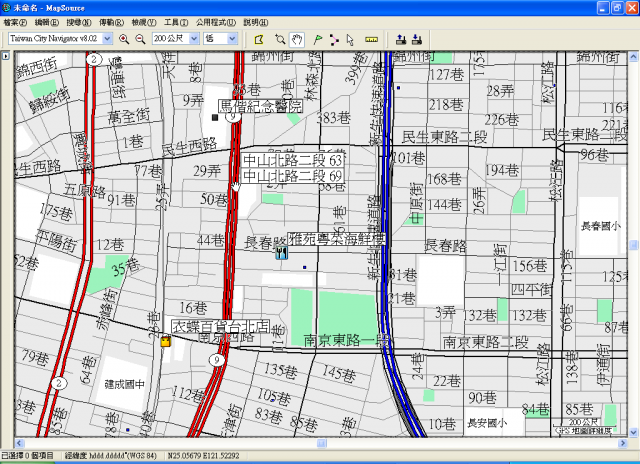Select the arrow Selection tool
The width and height of the screenshot is (640, 464).
click(350, 40)
